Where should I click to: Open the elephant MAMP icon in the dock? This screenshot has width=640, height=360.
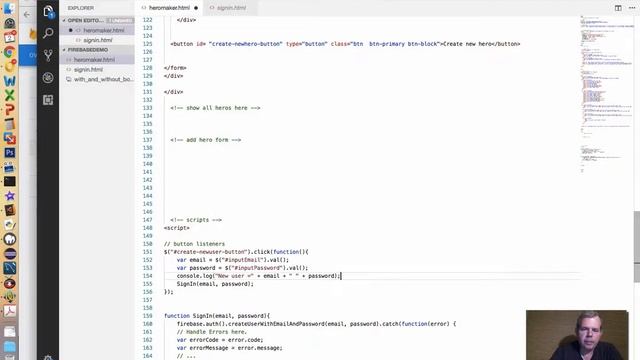(9, 239)
